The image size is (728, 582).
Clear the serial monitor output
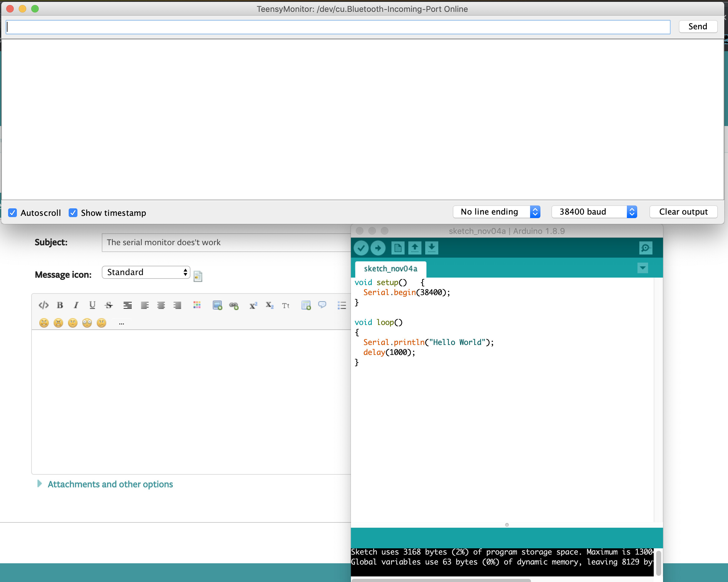tap(683, 211)
